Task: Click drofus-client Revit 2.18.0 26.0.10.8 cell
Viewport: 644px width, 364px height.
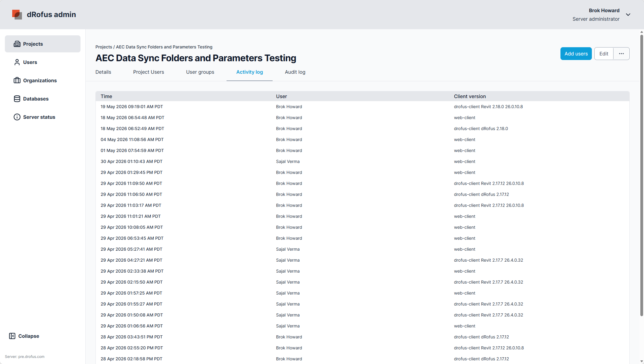Action: (x=488, y=107)
